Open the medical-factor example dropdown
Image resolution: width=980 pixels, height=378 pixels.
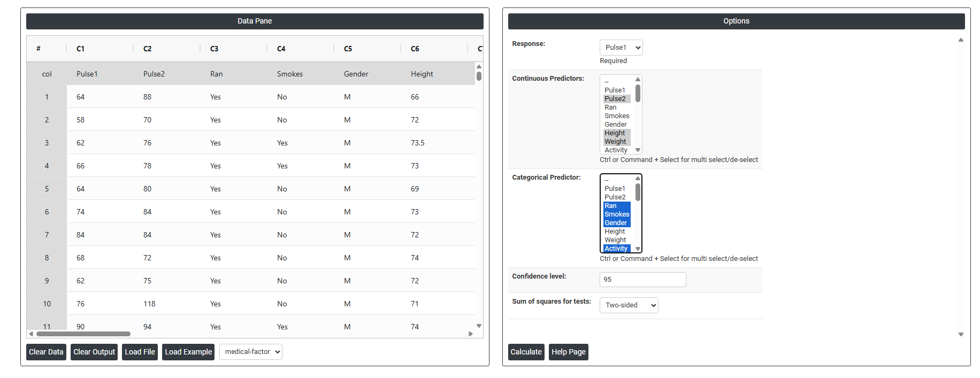point(251,352)
